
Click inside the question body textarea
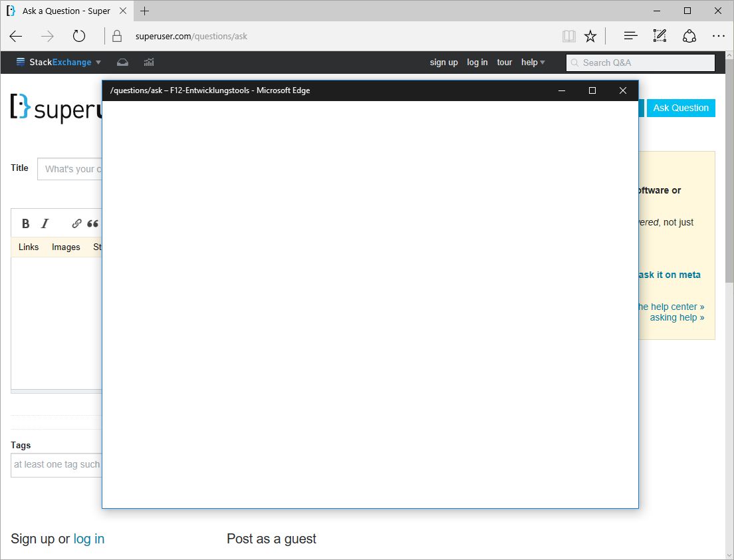point(56,323)
